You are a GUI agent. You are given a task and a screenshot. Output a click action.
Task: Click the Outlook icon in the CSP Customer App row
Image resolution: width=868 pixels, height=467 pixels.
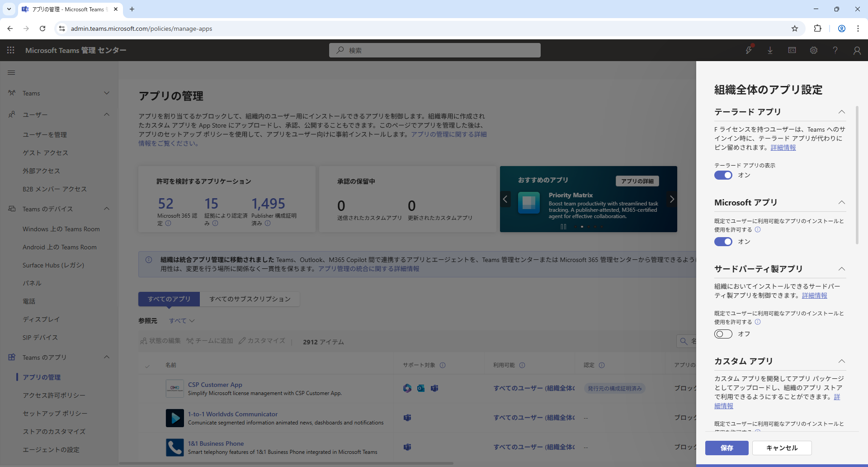pos(421,388)
